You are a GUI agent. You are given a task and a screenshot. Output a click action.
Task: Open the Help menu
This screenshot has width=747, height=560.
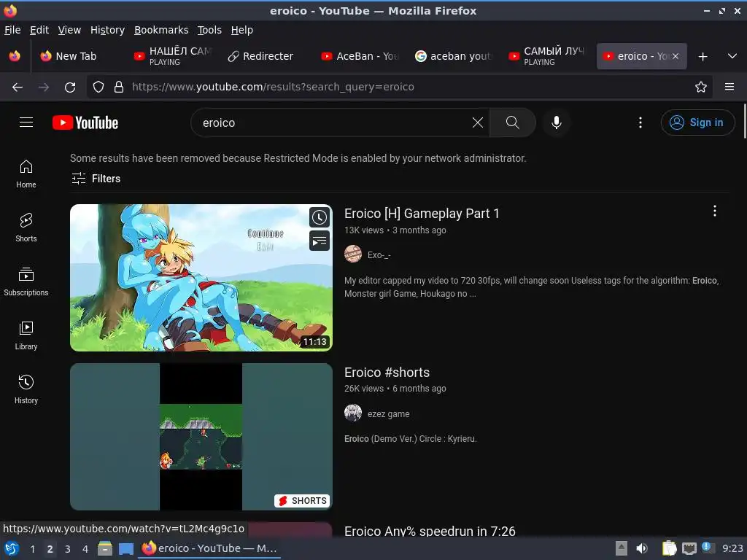[242, 30]
